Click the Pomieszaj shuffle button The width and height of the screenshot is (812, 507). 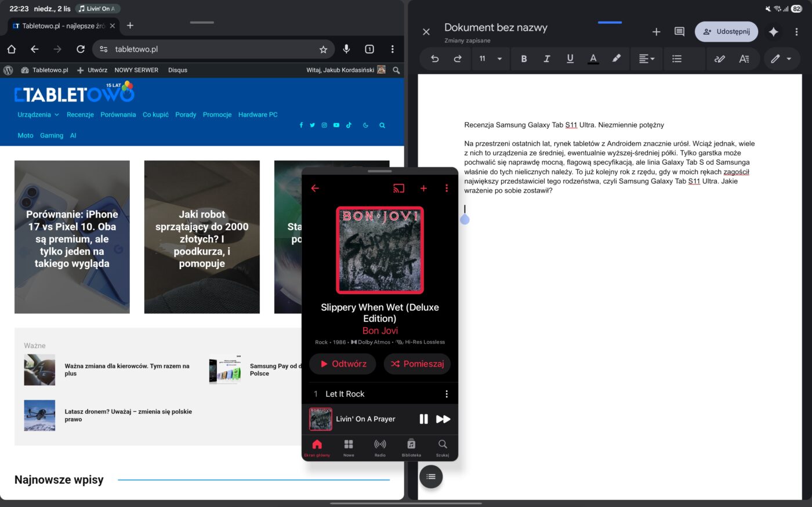(417, 364)
